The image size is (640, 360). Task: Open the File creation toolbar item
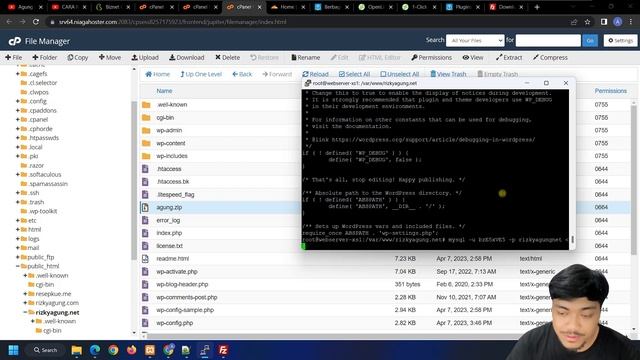pos(13,58)
